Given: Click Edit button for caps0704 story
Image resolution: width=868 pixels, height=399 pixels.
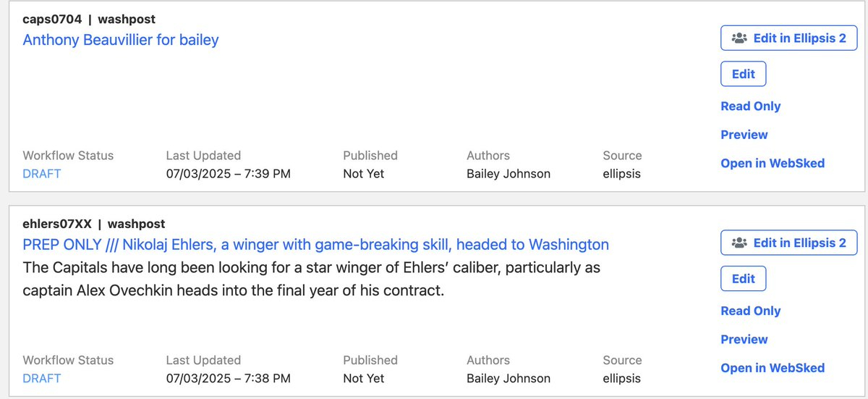Looking at the screenshot, I should click(x=743, y=74).
